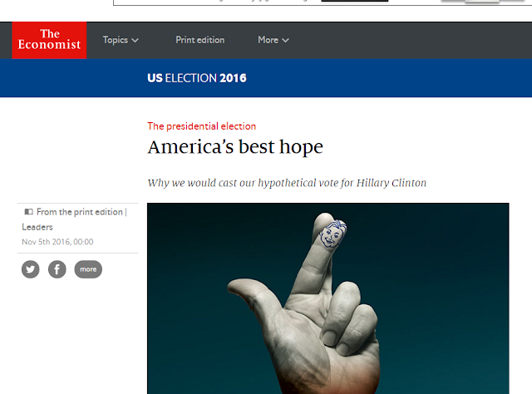
Task: Share article on Facebook
Action: pos(57,269)
